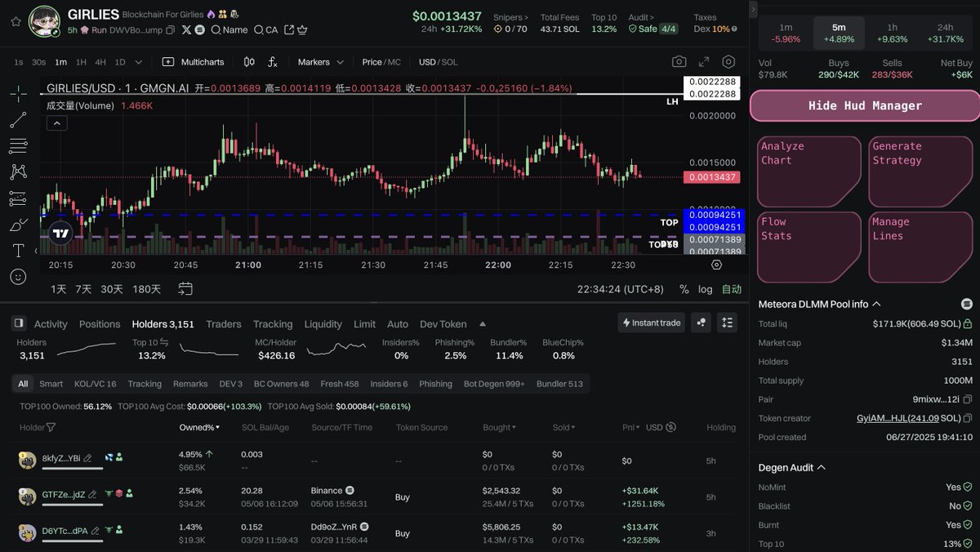Toggle the holder panel sidebar layout icon
The image size is (980, 552).
[19, 323]
